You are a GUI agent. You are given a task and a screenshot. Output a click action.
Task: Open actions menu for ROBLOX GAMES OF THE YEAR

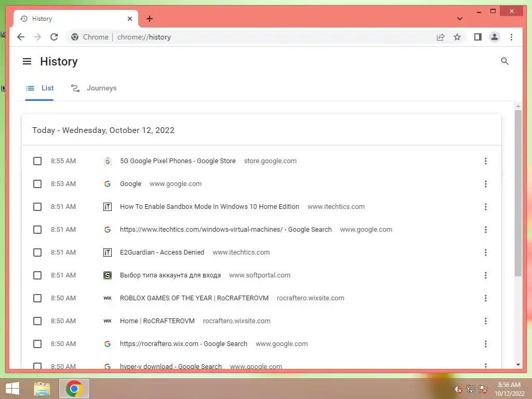click(486, 298)
